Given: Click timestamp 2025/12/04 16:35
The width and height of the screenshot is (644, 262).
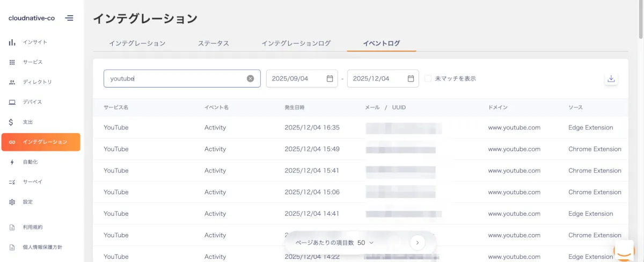Looking at the screenshot, I should (312, 128).
